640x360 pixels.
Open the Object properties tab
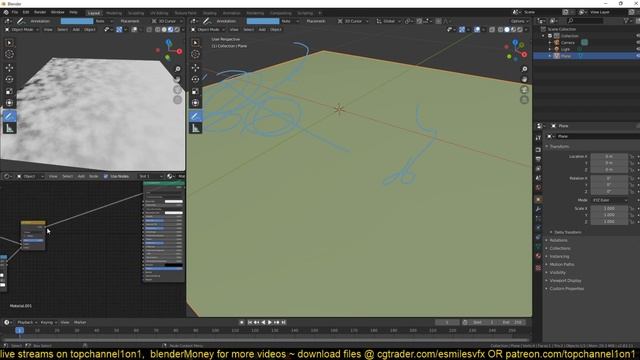pos(538,200)
